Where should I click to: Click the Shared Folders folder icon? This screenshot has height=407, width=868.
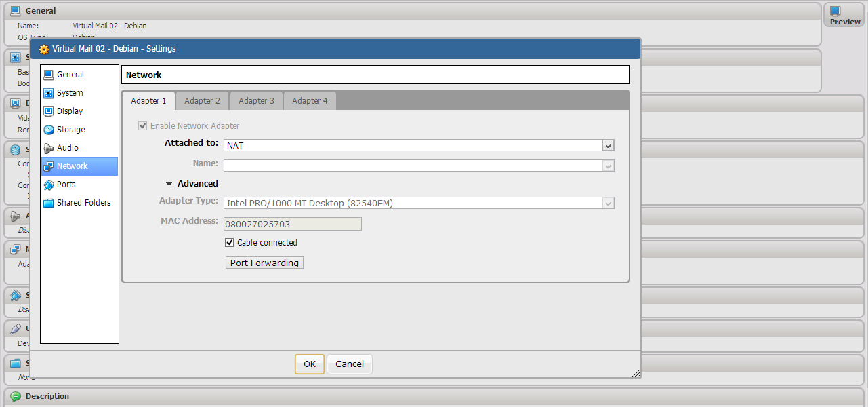click(x=49, y=203)
